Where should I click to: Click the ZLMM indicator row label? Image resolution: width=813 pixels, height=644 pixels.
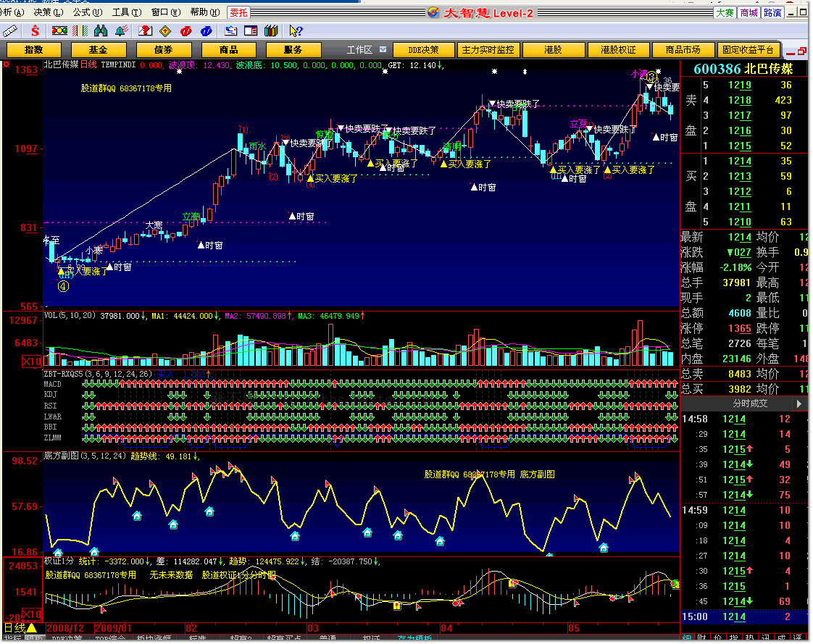52,438
